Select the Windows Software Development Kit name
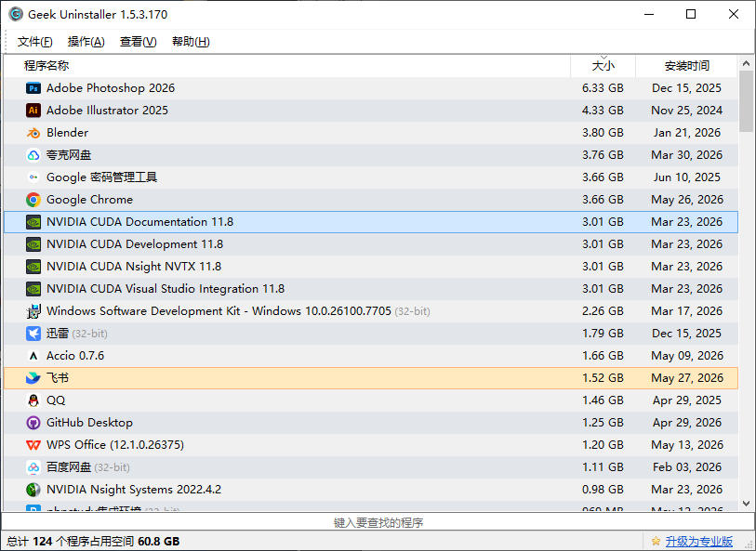The width and height of the screenshot is (756, 551). coord(219,311)
